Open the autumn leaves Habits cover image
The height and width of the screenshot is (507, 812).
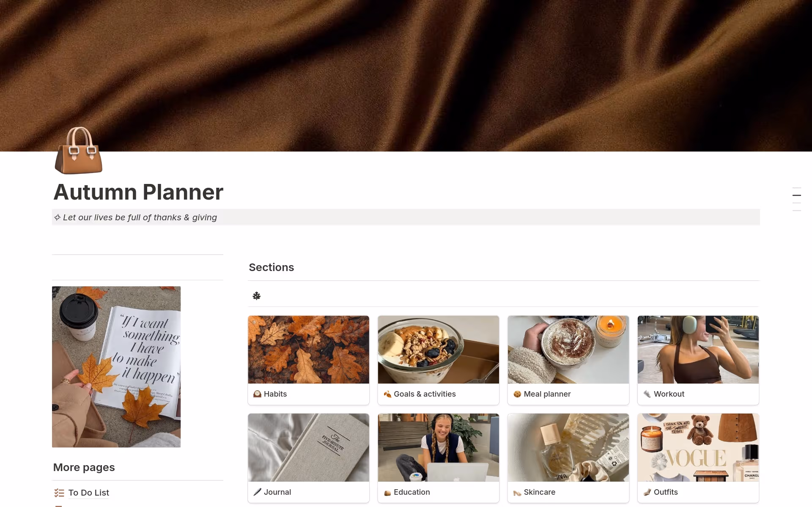(308, 350)
